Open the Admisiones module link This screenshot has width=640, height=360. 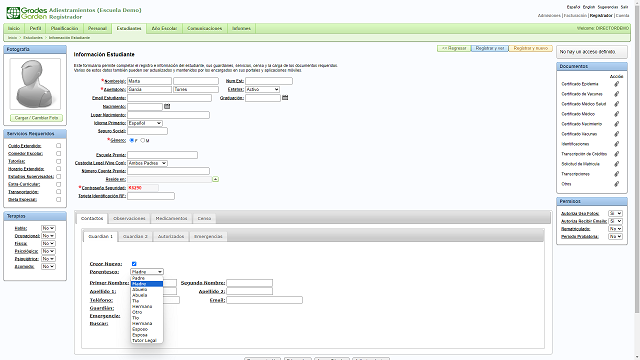click(x=549, y=16)
